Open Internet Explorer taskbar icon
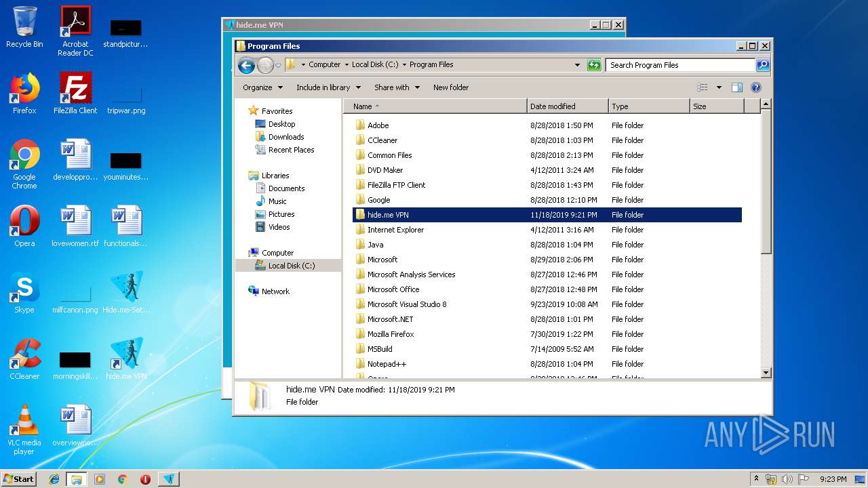The height and width of the screenshot is (488, 868). [54, 479]
